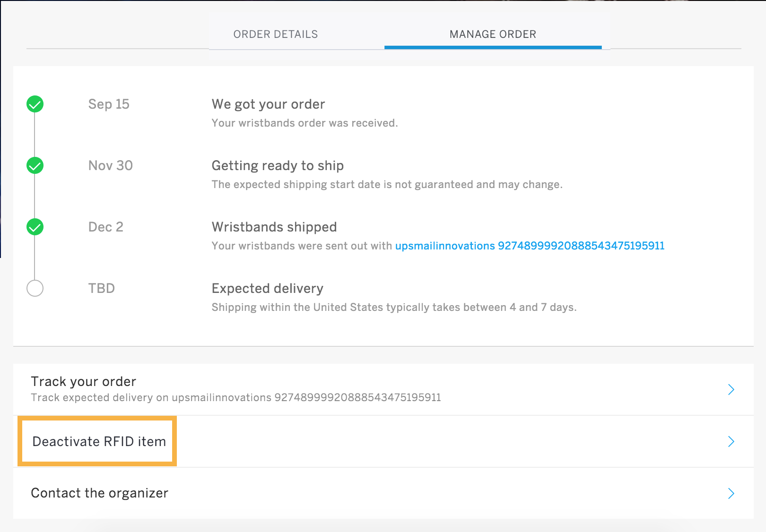This screenshot has height=532, width=766.
Task: Click the green checkmark beside Nov 30
Action: point(35,165)
